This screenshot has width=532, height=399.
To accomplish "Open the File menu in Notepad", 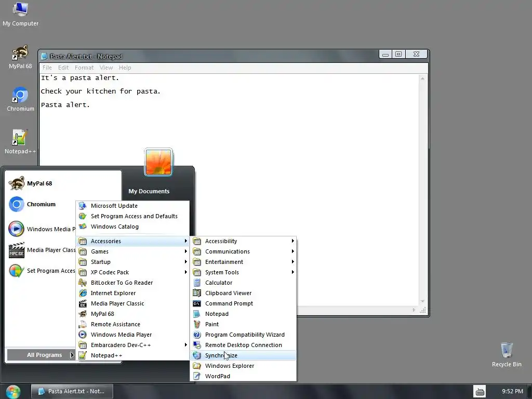I will click(x=47, y=68).
